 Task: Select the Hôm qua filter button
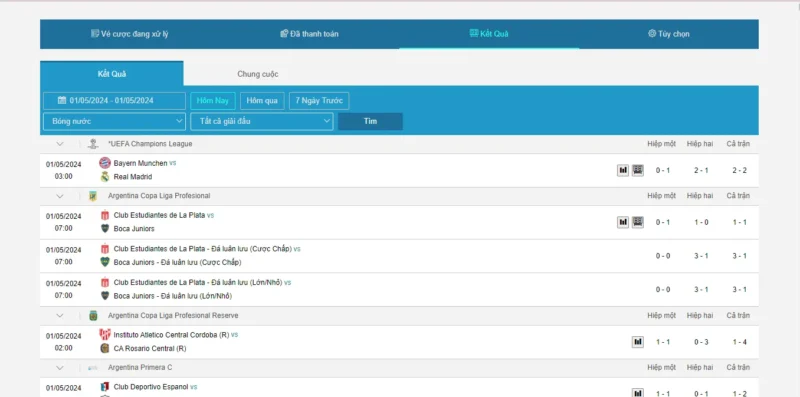[262, 101]
